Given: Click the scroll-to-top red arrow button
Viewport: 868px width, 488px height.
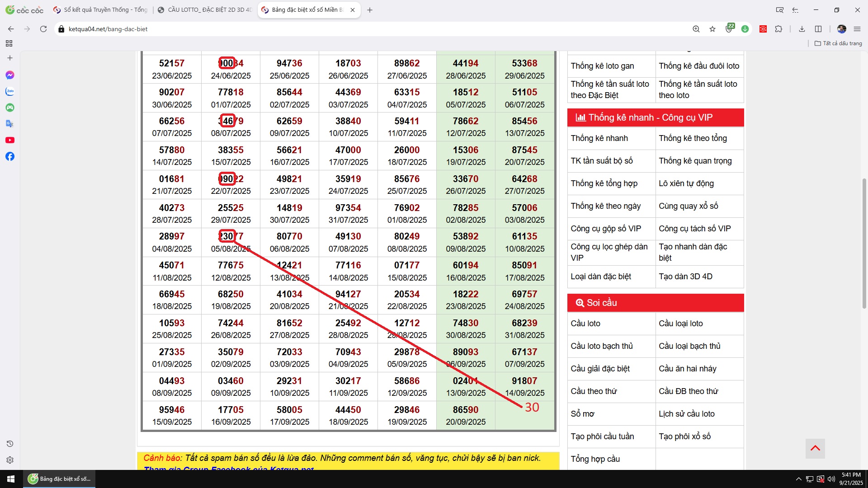Looking at the screenshot, I should [815, 448].
